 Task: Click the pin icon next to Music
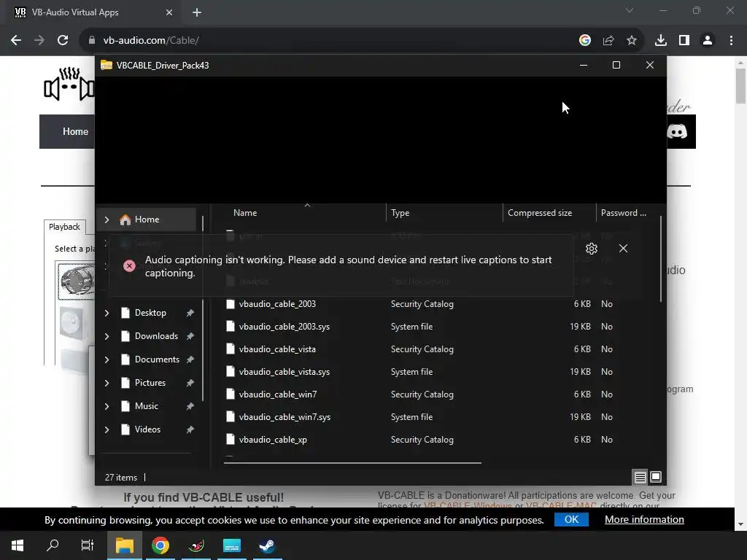click(x=190, y=406)
